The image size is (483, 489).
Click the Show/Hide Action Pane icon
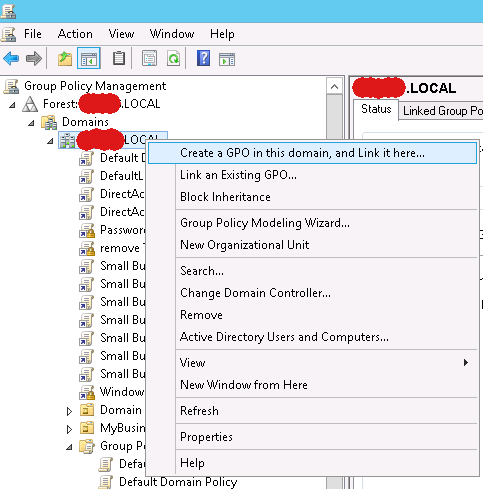pos(227,59)
